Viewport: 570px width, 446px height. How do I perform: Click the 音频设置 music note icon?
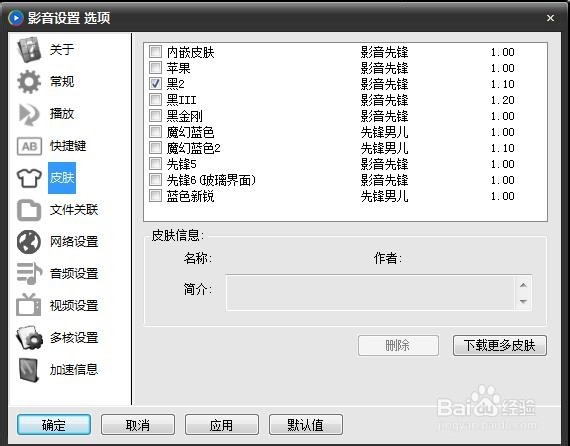pyautogui.click(x=29, y=273)
